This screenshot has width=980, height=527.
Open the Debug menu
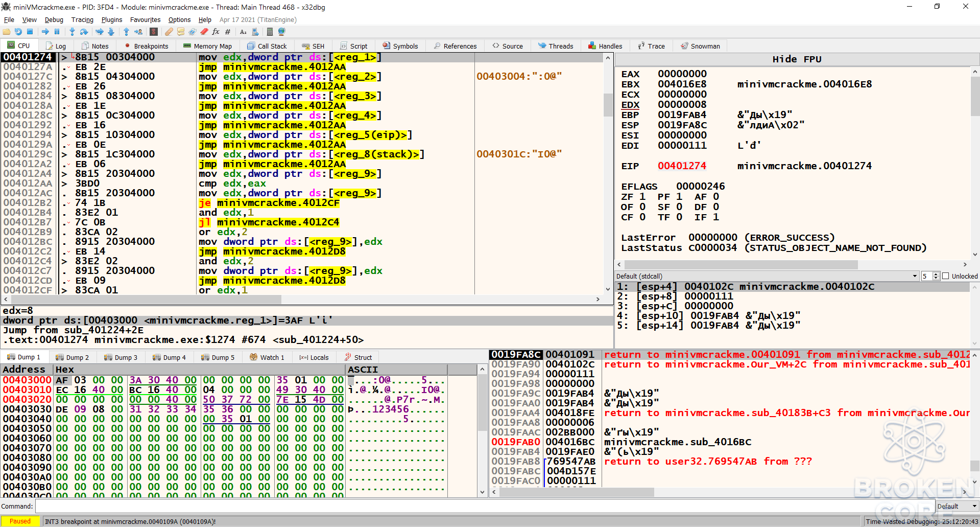coord(54,19)
